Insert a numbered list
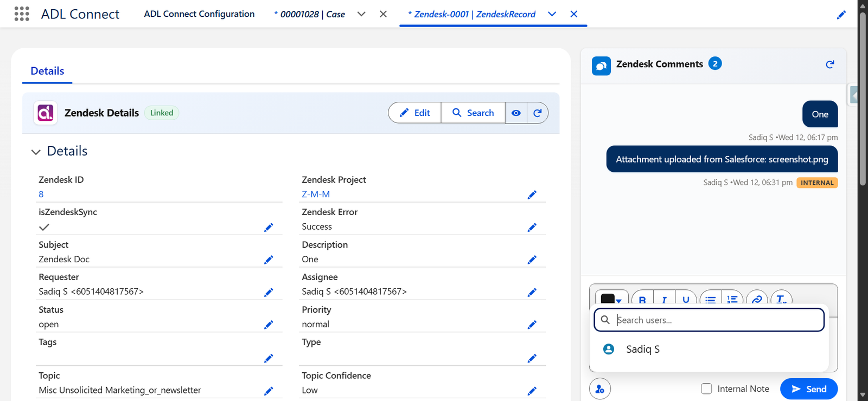This screenshot has width=868, height=401. [x=732, y=299]
